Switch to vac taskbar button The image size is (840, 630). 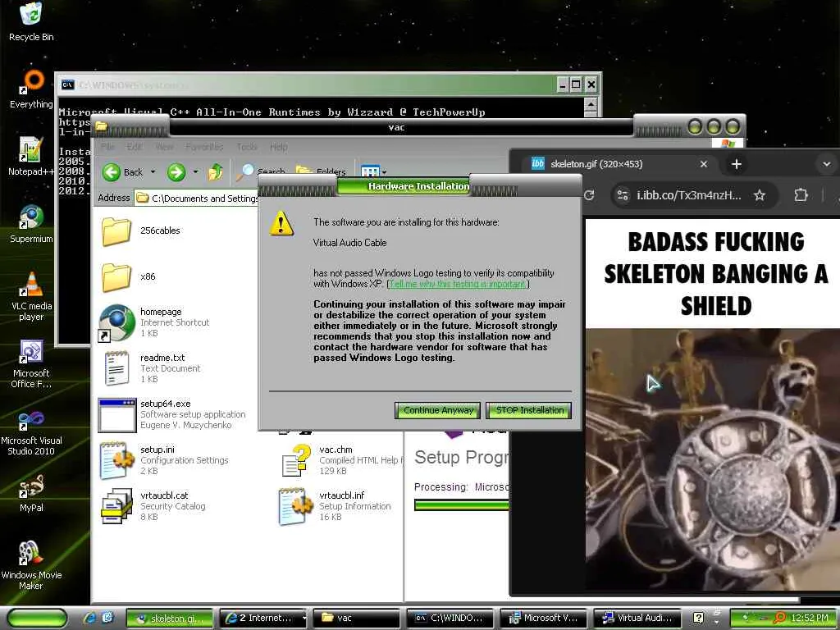point(357,618)
